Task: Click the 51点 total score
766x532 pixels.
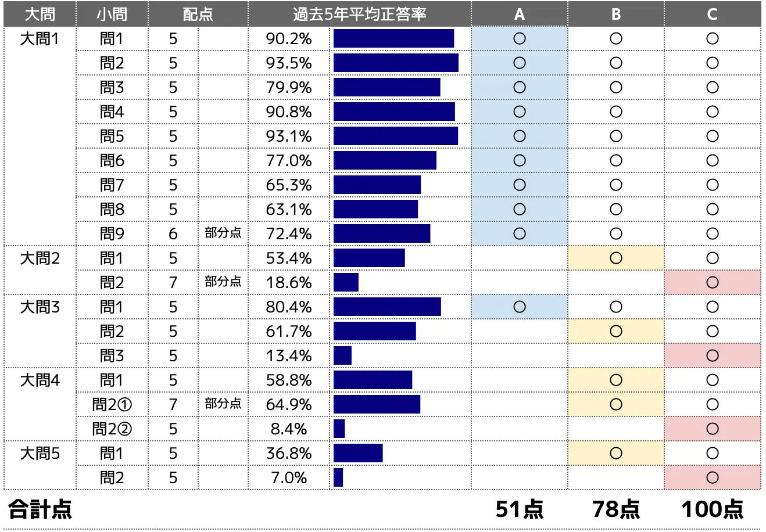Action: (x=520, y=509)
